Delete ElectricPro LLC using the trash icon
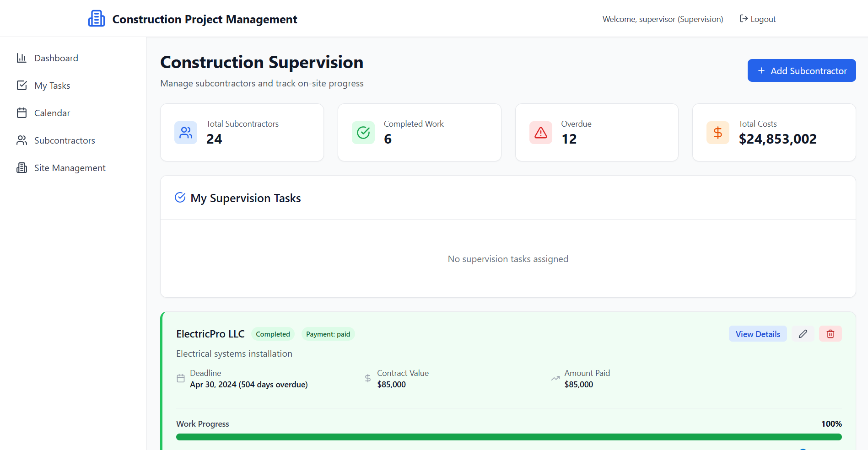Viewport: 868px width, 450px height. click(830, 334)
